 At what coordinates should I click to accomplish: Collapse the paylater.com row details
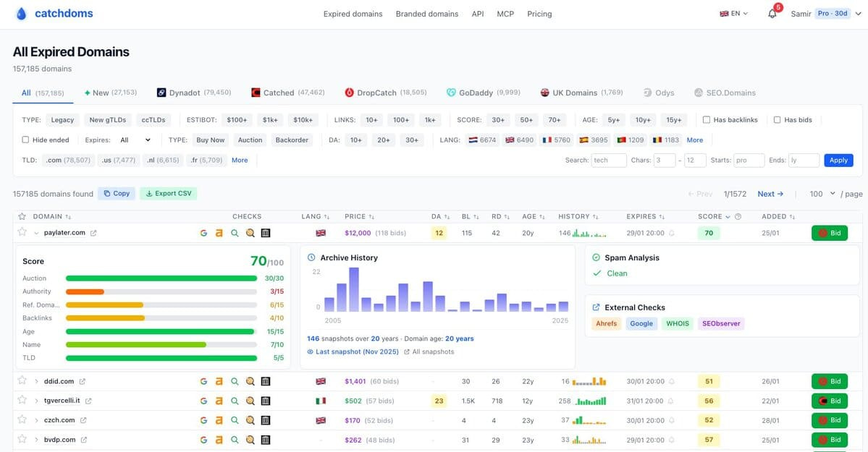coord(36,233)
